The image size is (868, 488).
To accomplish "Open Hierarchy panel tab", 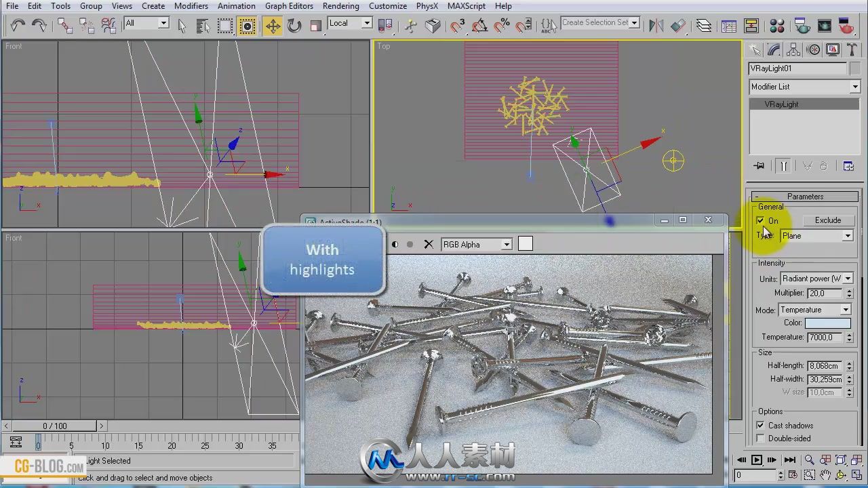I will [793, 50].
